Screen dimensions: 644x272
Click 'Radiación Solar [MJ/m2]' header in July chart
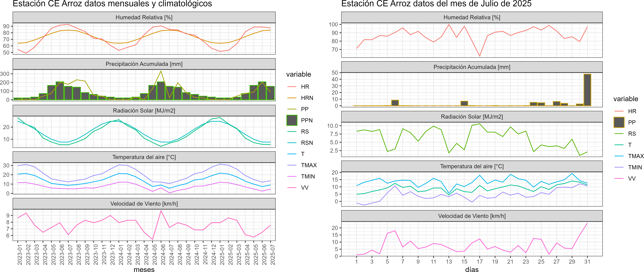[472, 116]
